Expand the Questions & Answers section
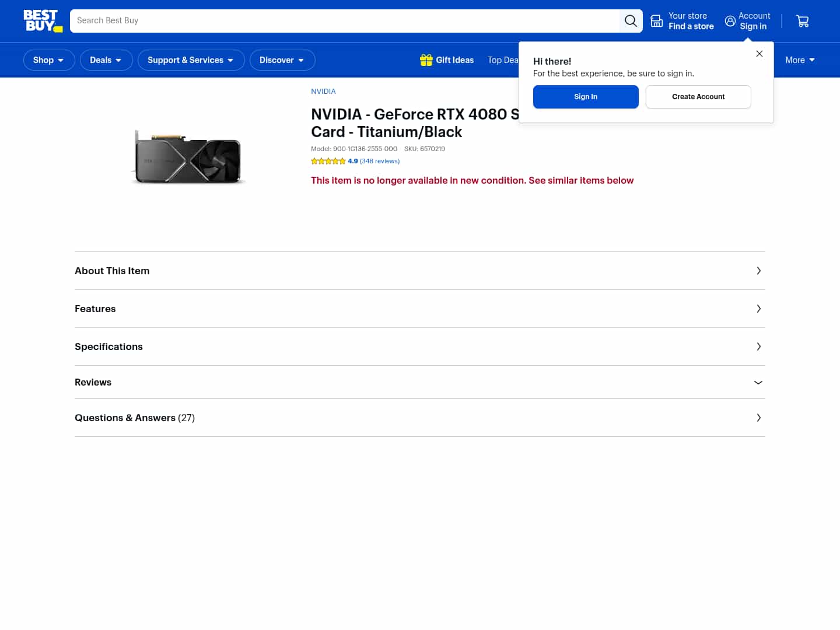 click(x=420, y=418)
